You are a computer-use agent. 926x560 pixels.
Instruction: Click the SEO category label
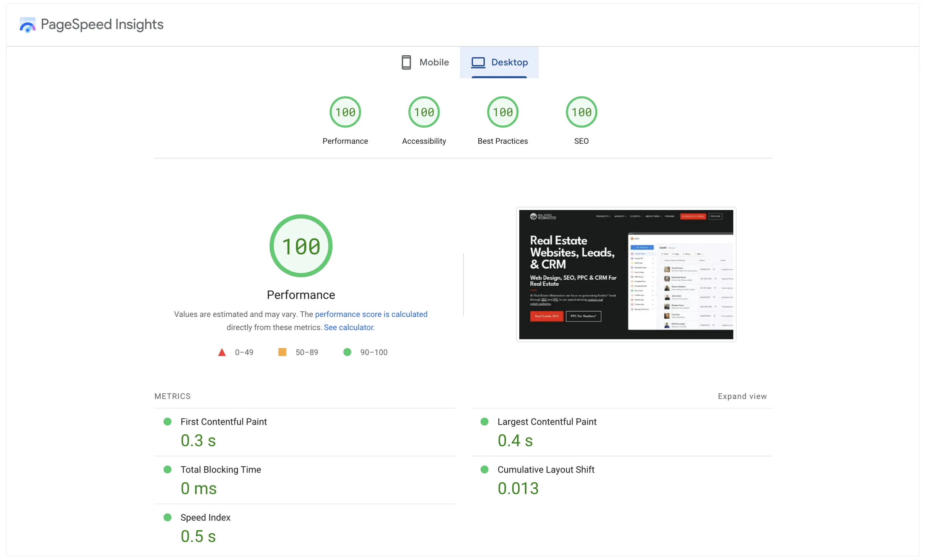(581, 141)
